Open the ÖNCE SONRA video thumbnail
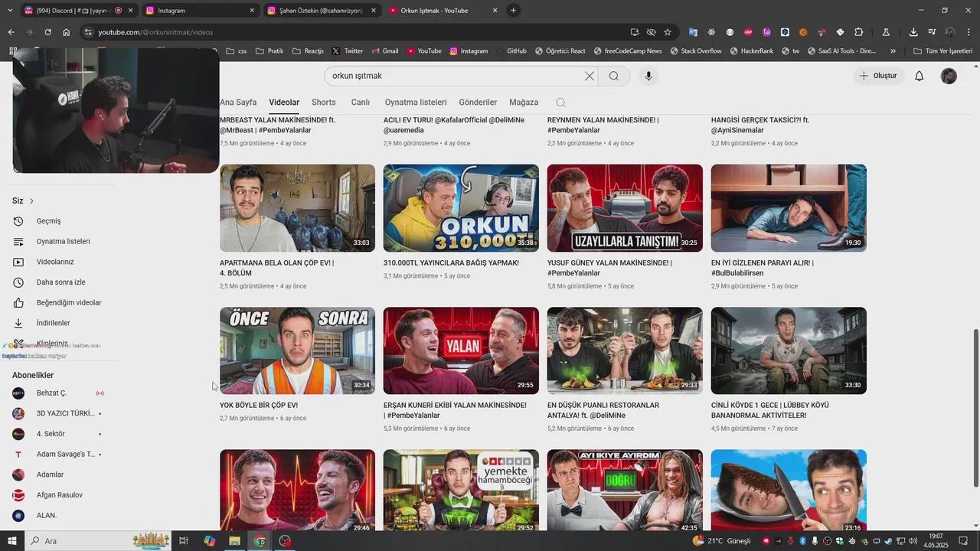This screenshot has height=551, width=980. (x=297, y=350)
